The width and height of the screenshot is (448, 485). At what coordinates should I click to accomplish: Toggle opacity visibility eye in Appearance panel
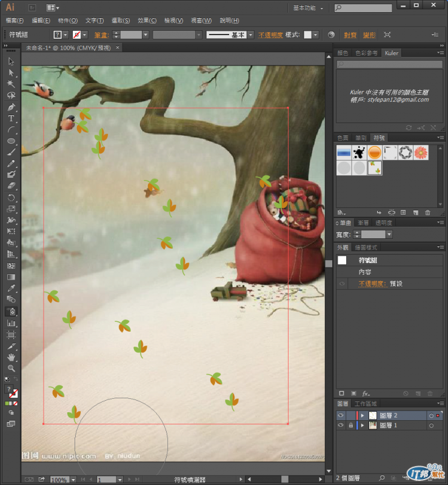(342, 284)
